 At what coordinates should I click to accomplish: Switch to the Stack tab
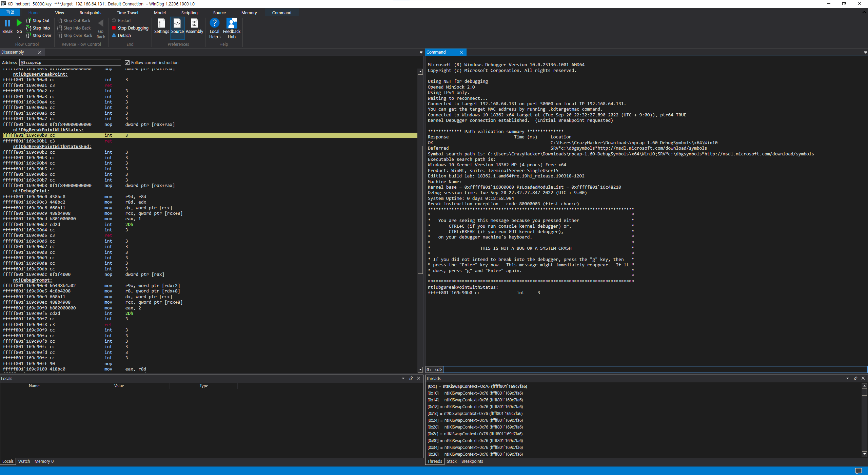[x=451, y=461]
